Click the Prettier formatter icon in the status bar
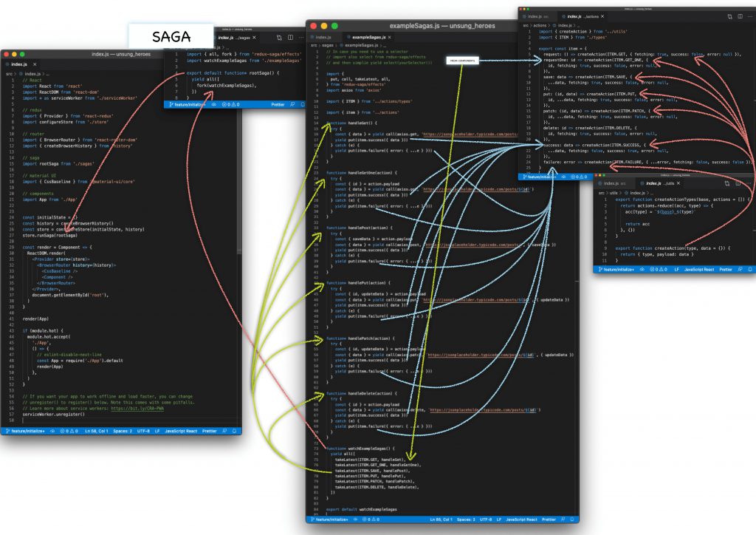This screenshot has height=535, width=756. pyautogui.click(x=549, y=520)
